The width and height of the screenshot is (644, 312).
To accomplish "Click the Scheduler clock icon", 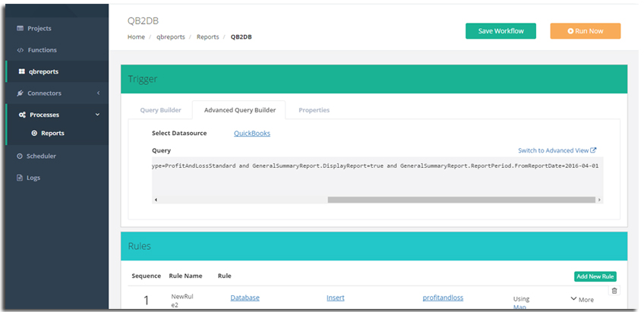I will point(21,156).
